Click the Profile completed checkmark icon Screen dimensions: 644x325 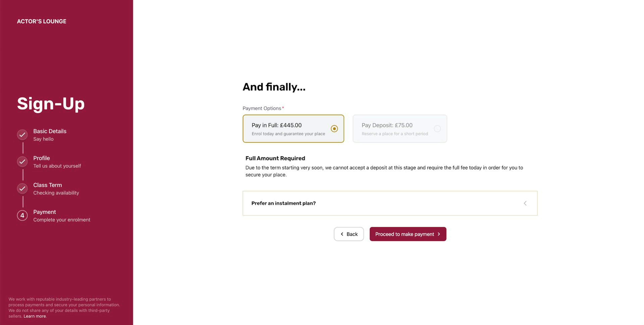[22, 161]
